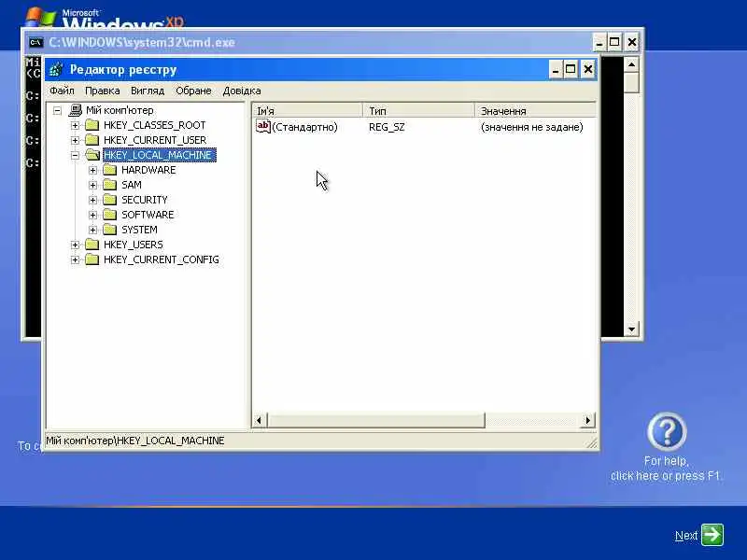Expand the HKEY_CURRENT_CONFIG node
Viewport: 747px width, 560px height.
(x=75, y=260)
